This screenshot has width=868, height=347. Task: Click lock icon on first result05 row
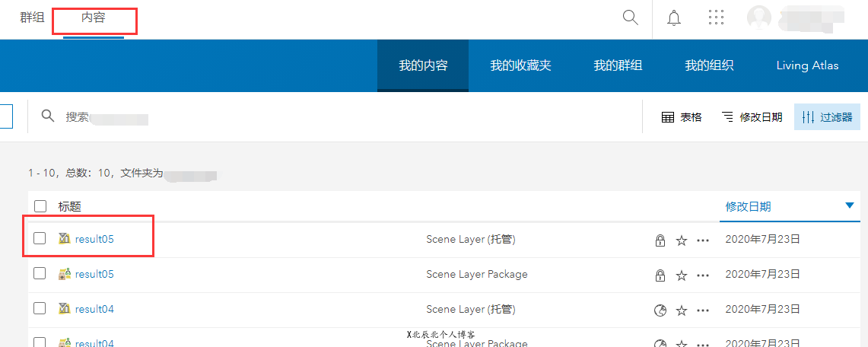tap(660, 240)
